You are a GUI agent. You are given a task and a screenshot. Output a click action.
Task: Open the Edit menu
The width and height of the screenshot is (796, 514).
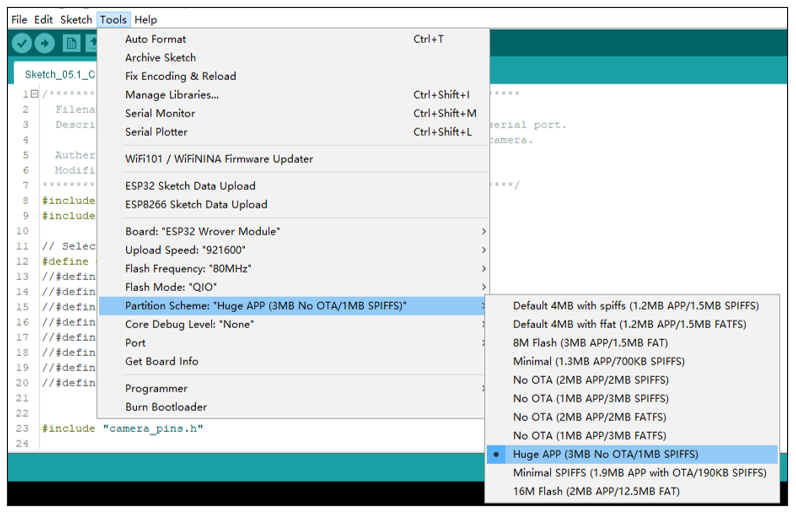(x=43, y=20)
